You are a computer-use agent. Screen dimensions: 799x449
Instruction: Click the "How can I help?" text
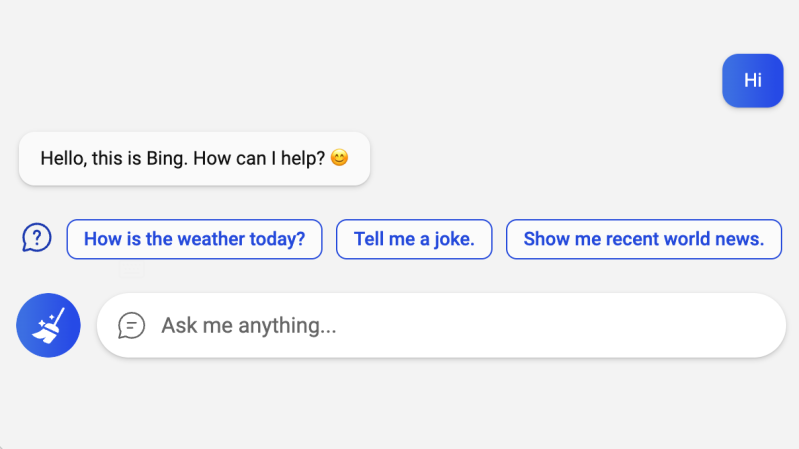(259, 159)
